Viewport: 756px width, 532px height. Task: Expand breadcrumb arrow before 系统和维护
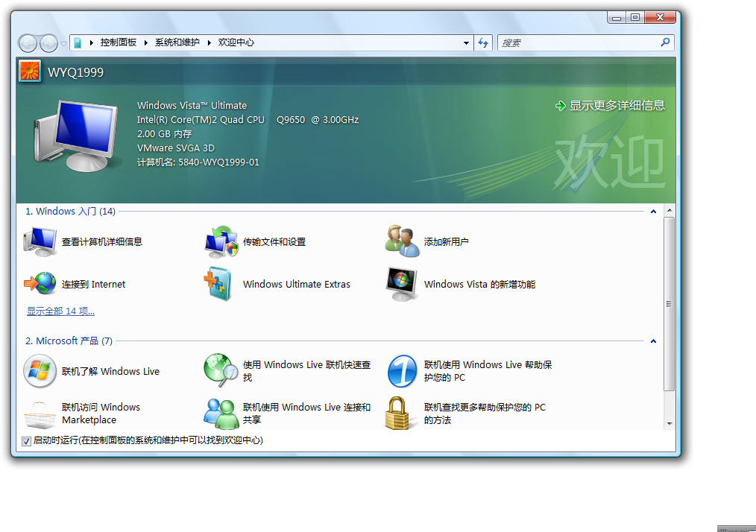pos(145,43)
